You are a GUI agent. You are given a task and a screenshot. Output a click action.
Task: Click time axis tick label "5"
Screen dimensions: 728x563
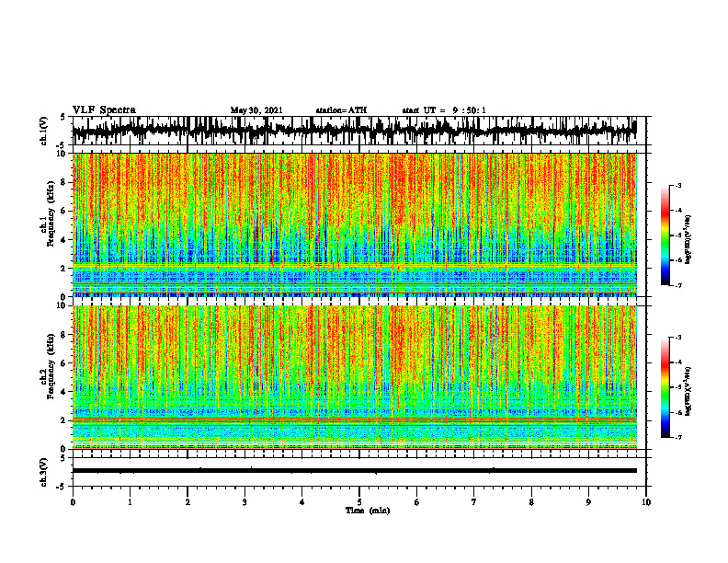tap(359, 502)
